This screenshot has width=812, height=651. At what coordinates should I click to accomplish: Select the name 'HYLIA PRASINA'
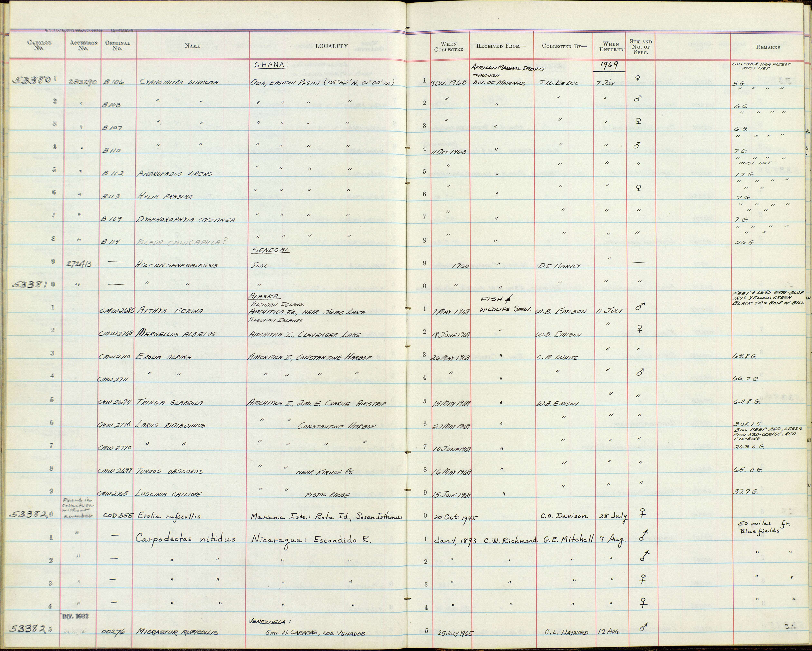165,197
